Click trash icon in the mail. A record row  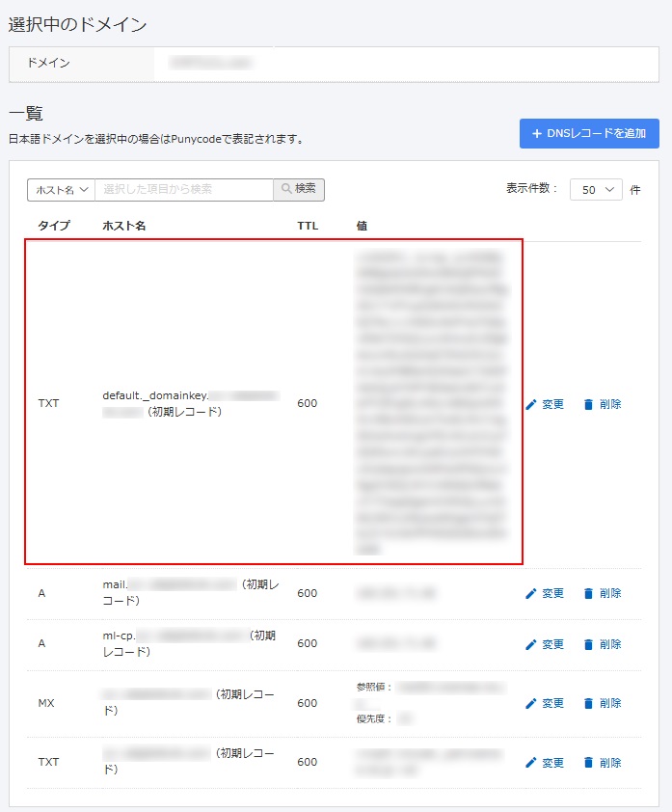coord(588,593)
